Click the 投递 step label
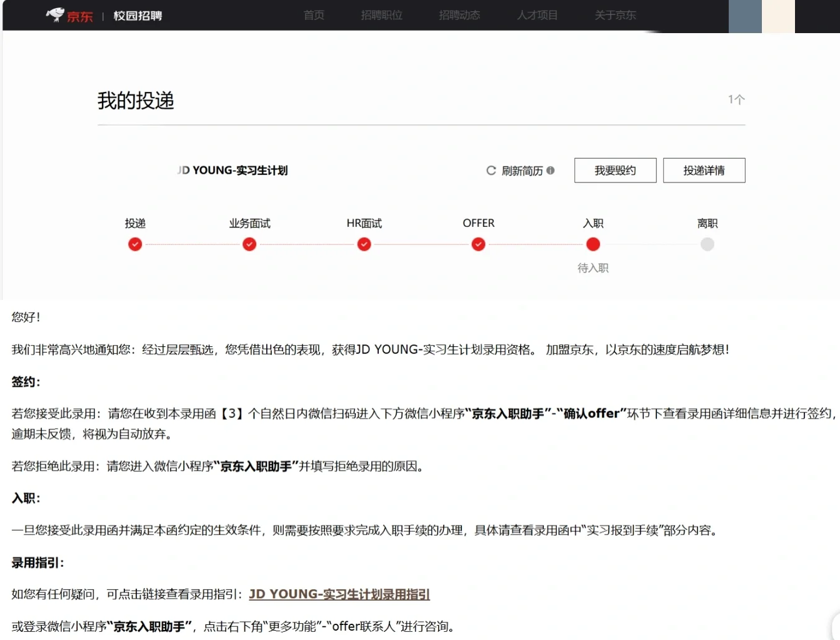840x640 pixels. point(135,223)
